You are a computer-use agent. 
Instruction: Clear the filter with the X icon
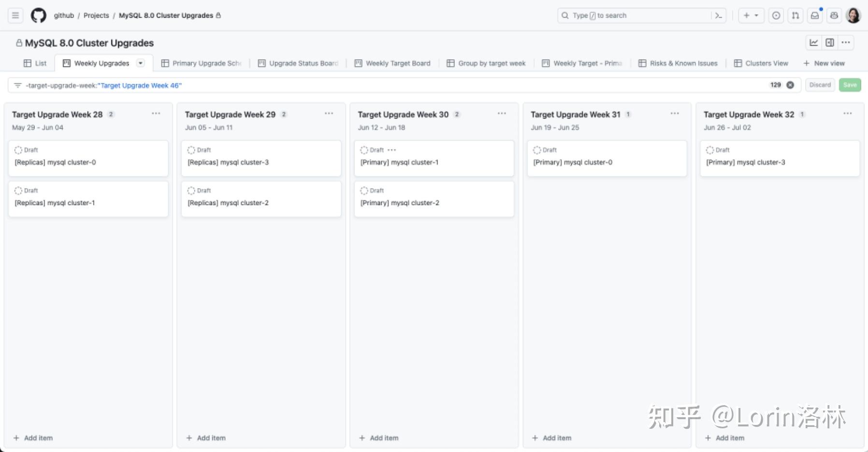click(790, 85)
